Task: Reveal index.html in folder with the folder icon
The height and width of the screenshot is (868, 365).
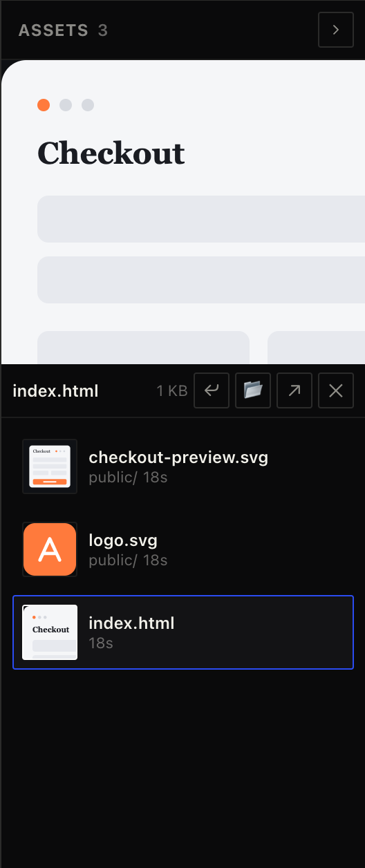Action: [253, 390]
